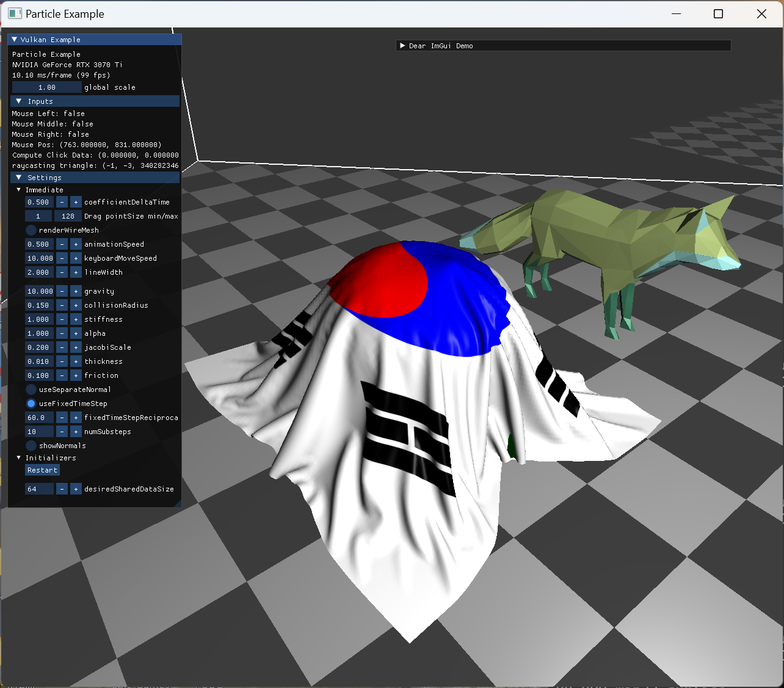Increase fixedTimeStepReciprocal with plus button
The height and width of the screenshot is (688, 784).
coord(76,418)
